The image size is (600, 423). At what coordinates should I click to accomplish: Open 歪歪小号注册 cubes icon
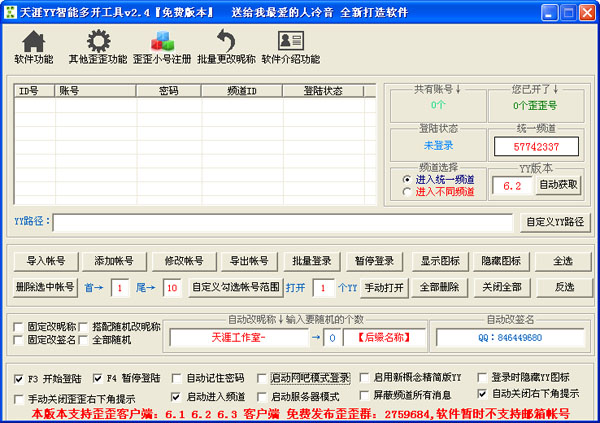162,41
